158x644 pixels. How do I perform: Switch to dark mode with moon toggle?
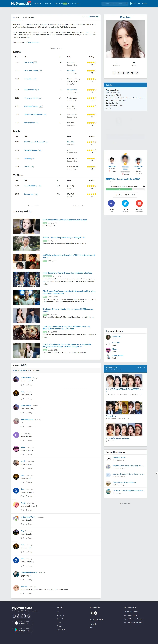[x=92, y=613]
